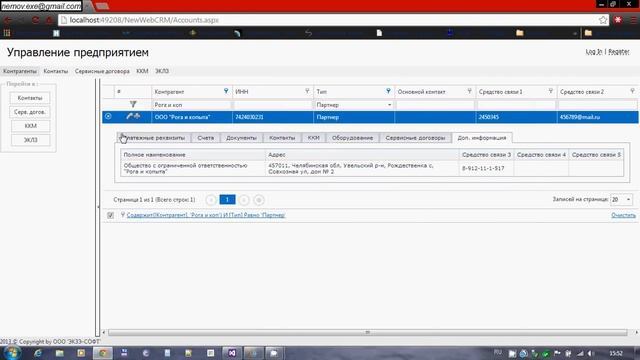Click the red extension icon beside the address bar

click(618, 20)
